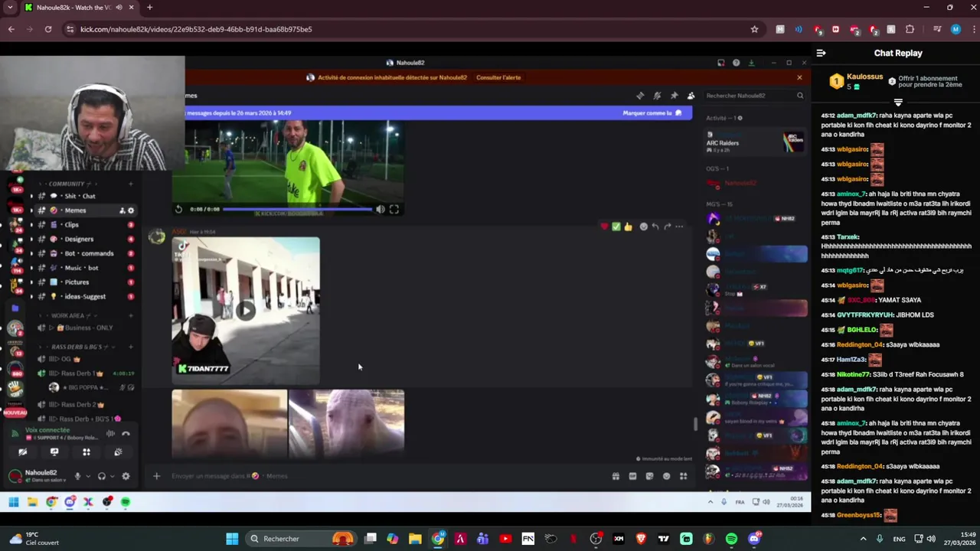Replay the football video in Discord

(178, 209)
